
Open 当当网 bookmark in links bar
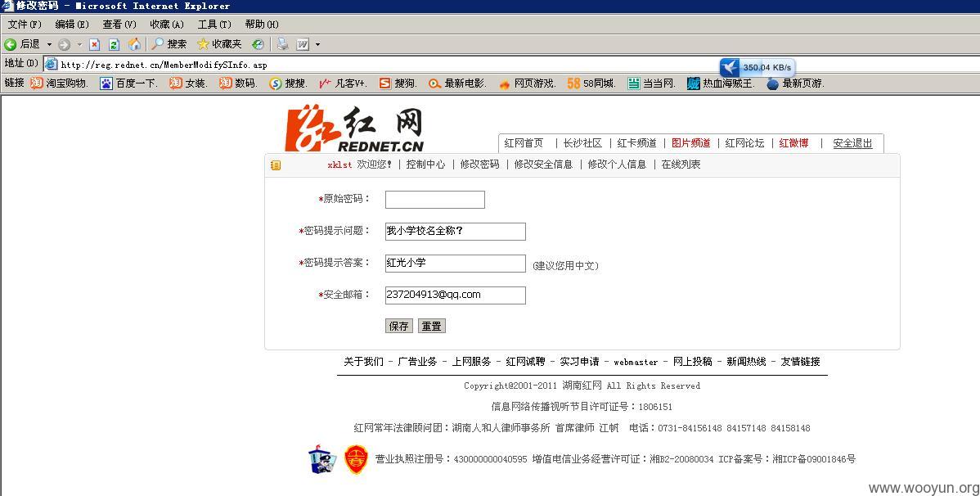click(x=652, y=83)
